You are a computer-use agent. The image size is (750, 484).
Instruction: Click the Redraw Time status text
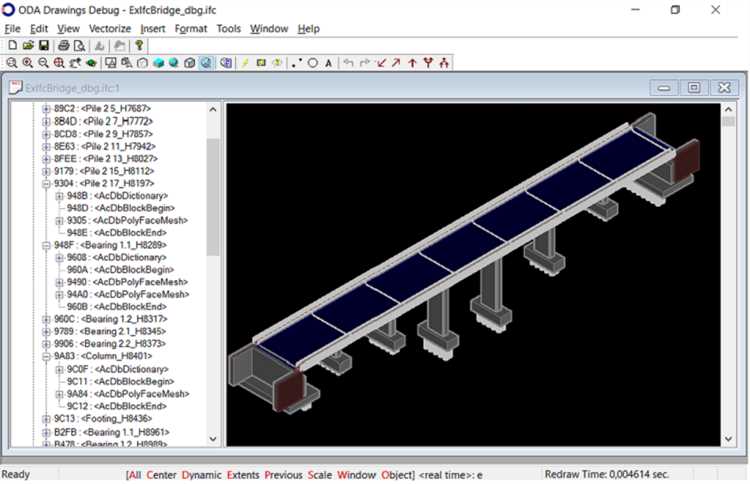(607, 474)
